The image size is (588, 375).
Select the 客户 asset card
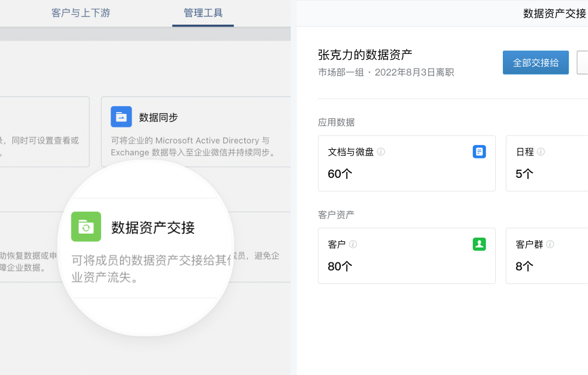[406, 256]
